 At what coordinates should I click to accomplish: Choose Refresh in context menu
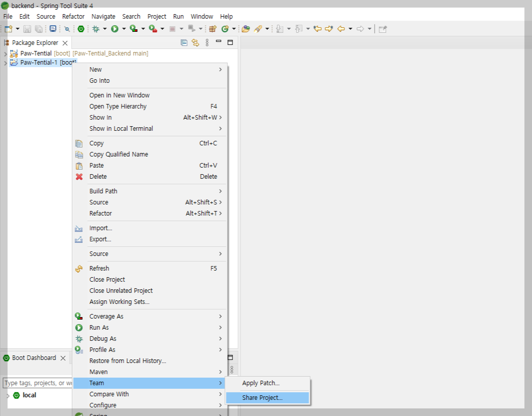click(x=149, y=269)
